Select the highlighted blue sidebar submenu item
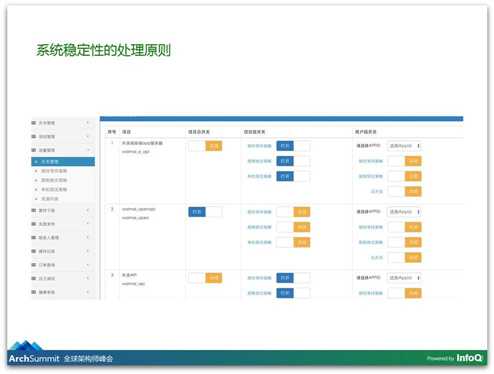494x374 pixels. (x=63, y=162)
